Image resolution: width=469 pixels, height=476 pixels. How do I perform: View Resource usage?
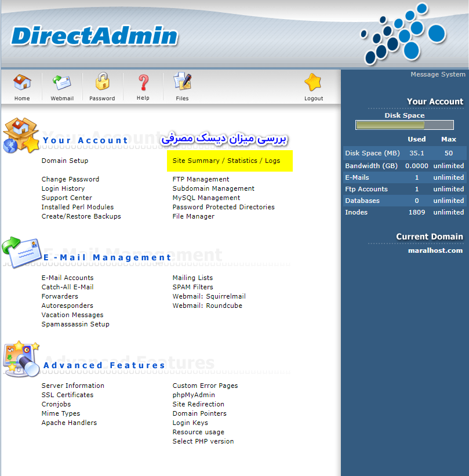(198, 432)
